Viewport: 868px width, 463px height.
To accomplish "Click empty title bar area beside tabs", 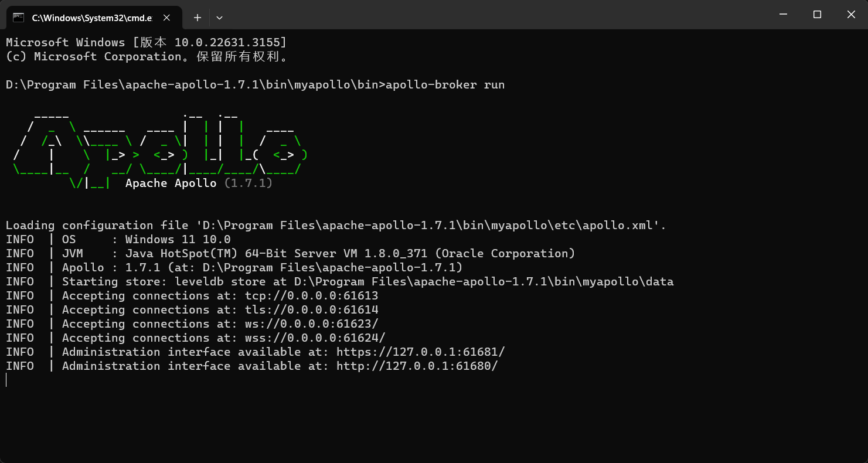I will (492, 15).
